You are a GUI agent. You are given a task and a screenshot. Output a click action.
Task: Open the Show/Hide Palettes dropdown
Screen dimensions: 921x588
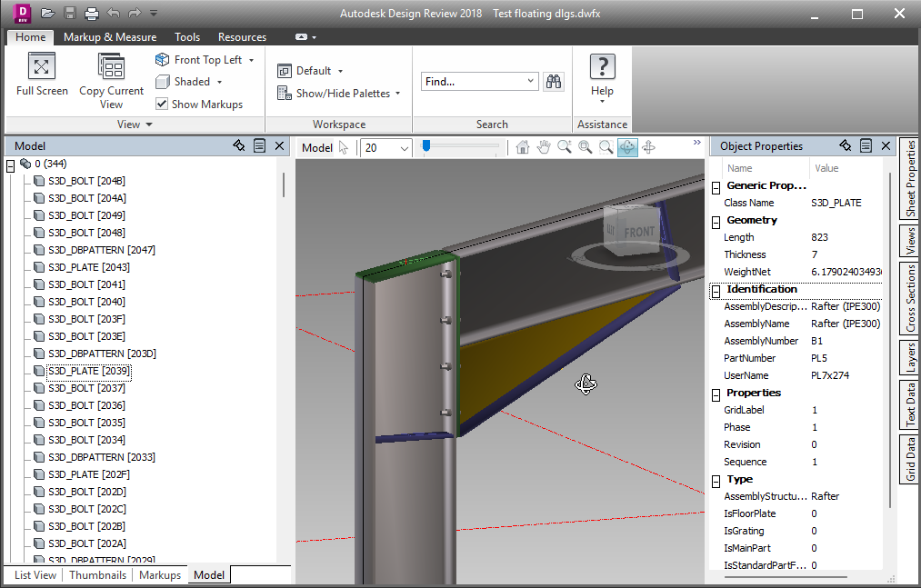(397, 94)
